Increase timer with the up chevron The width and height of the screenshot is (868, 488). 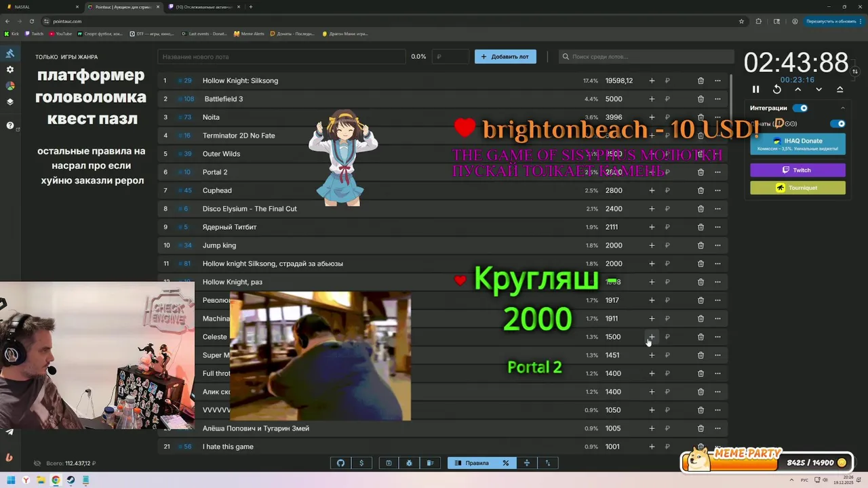pyautogui.click(x=797, y=89)
